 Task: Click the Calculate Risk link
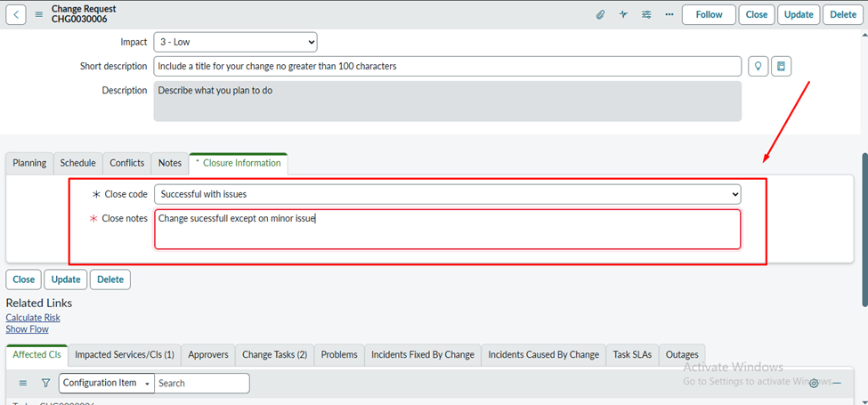point(33,318)
